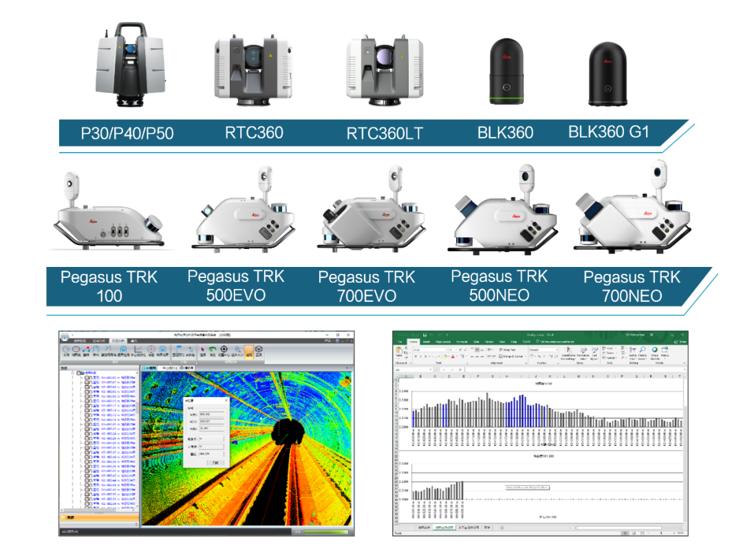
Task: Switch to the third view tab above point cloud
Action: coord(186,367)
